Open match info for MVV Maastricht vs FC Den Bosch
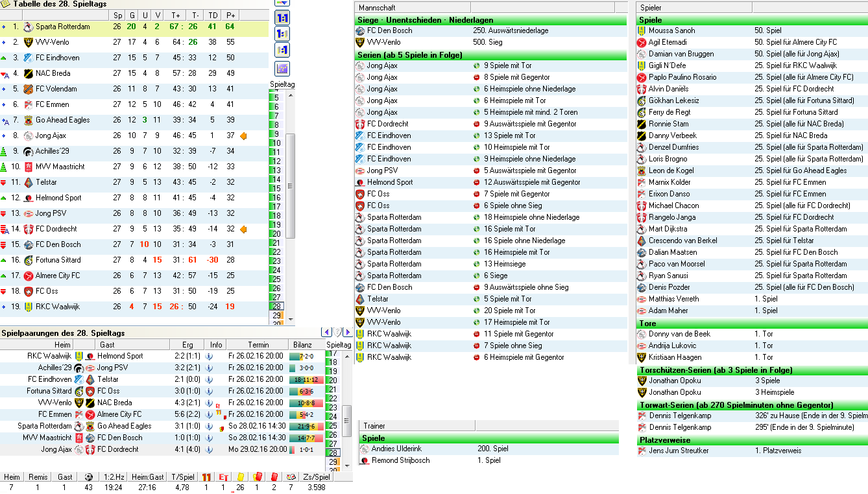Screen dimensions: 868x494 pyautogui.click(x=209, y=438)
